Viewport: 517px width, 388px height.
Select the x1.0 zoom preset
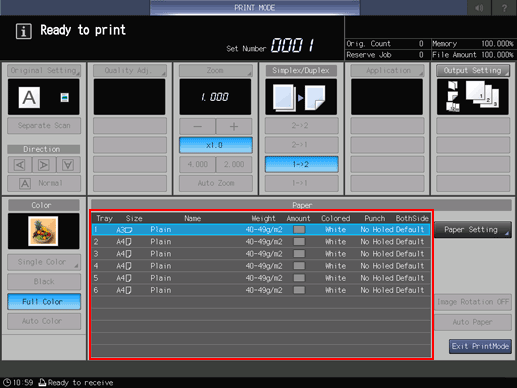click(x=215, y=145)
